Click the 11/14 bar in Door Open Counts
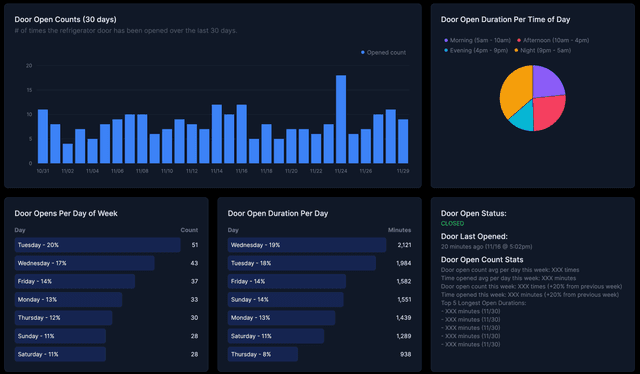Viewport: 640px width, 374px height. (217, 134)
